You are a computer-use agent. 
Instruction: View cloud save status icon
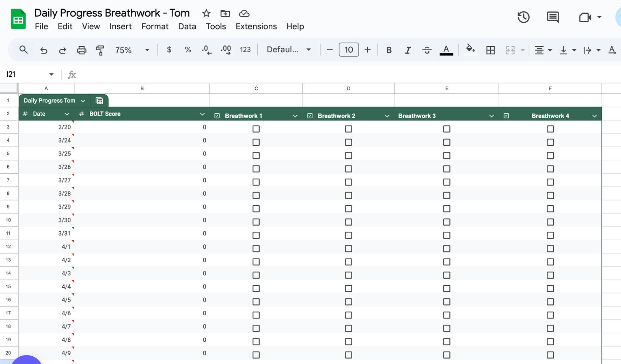(244, 13)
